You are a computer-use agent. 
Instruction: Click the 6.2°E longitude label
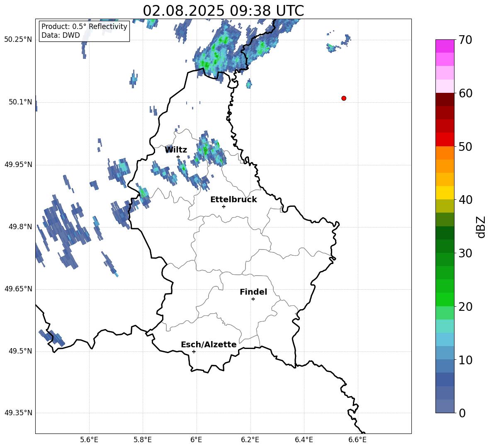[250, 440]
